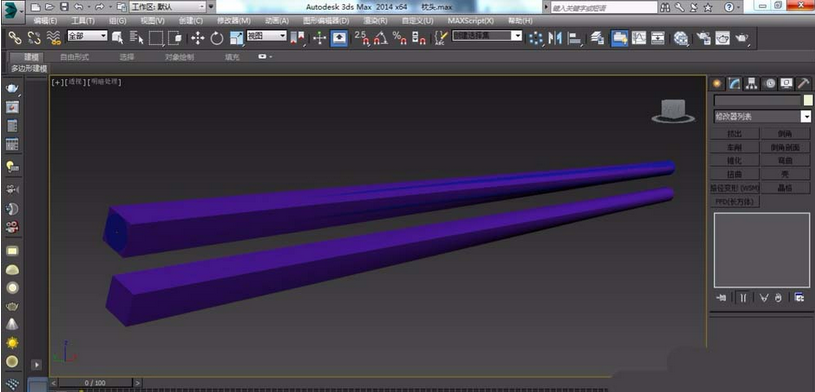The width and height of the screenshot is (815, 392).
Task: Open the Utilities hammer panel
Action: point(804,83)
